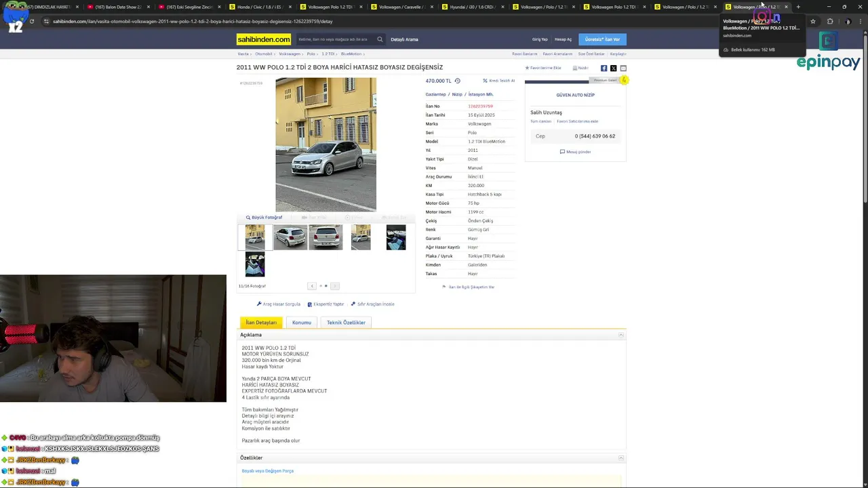Click the Ücretsiz İlan Ver button

(602, 39)
